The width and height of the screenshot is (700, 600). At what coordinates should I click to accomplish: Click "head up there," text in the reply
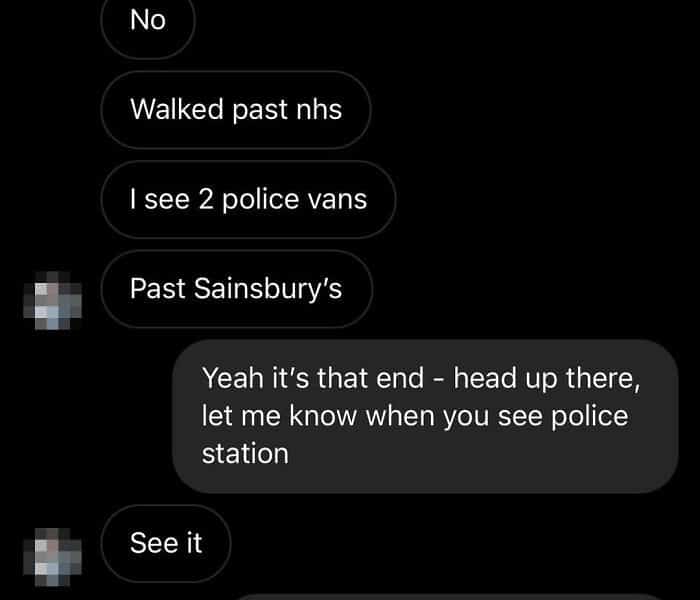point(547,379)
